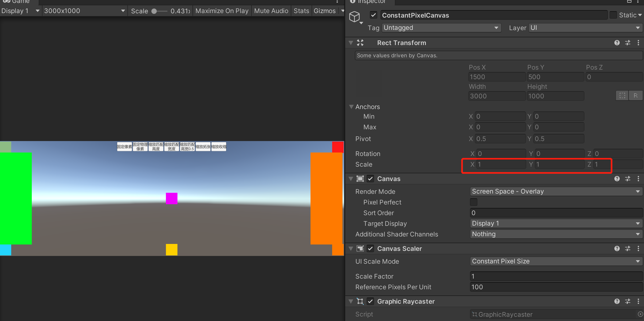Click the GameObject cube icon in Inspector
This screenshot has width=644, height=321.
(355, 17)
